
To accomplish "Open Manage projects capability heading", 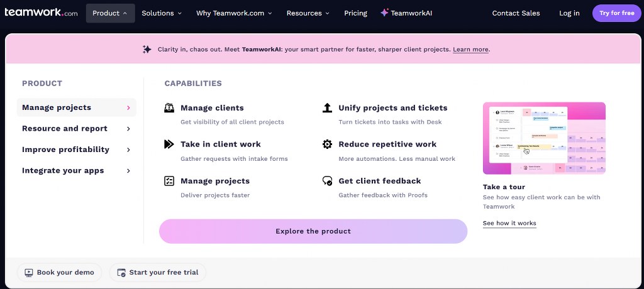I will pyautogui.click(x=215, y=181).
